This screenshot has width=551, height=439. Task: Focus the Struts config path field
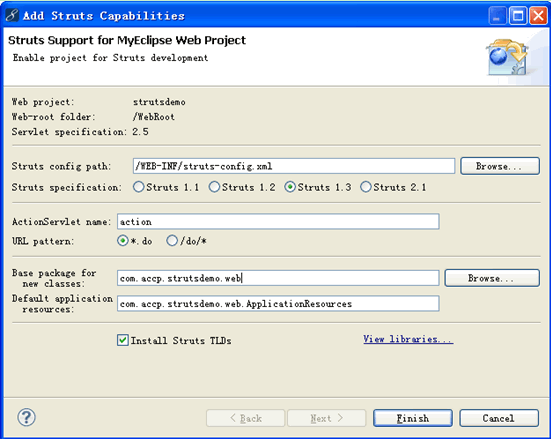click(x=294, y=166)
